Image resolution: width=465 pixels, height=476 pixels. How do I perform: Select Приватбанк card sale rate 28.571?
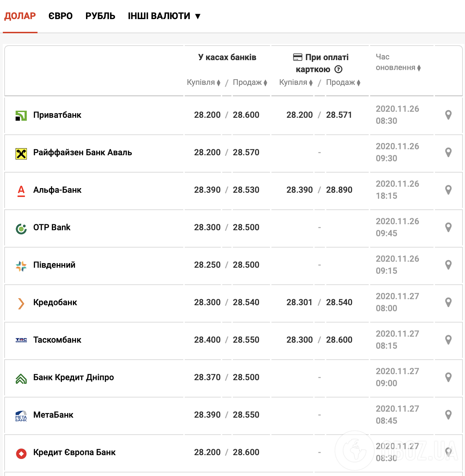click(339, 115)
